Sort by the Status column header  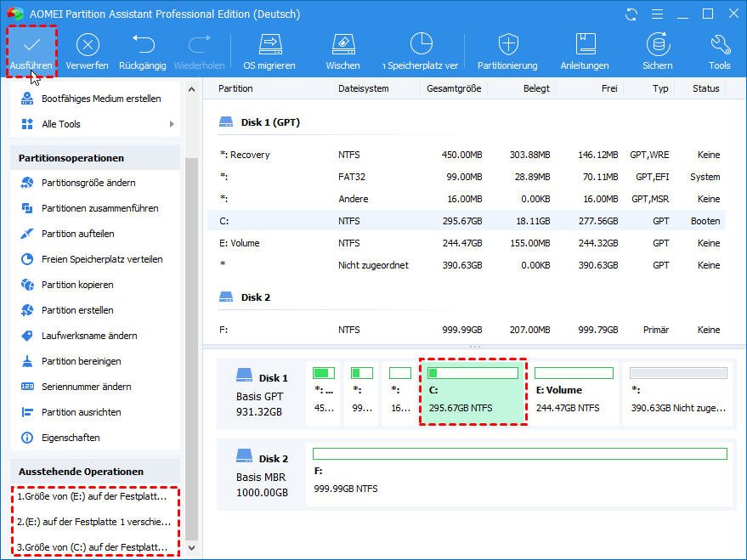pos(706,88)
